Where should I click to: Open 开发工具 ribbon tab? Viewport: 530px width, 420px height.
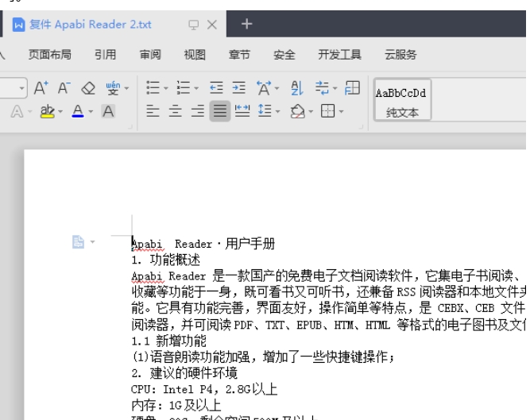[339, 54]
